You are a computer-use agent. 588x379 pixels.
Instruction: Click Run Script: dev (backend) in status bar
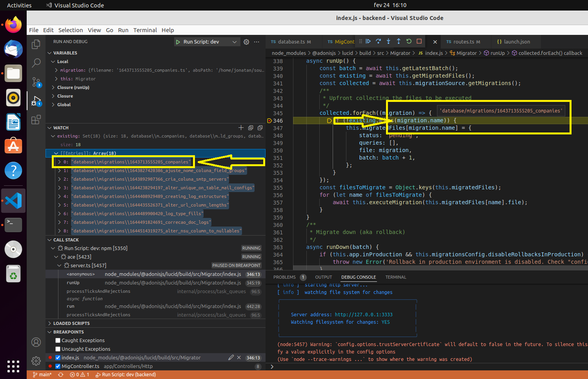tap(126, 375)
